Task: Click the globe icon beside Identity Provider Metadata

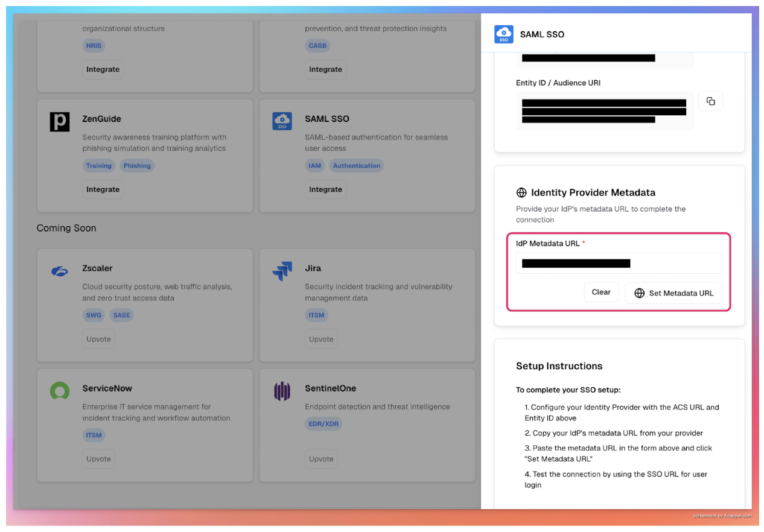Action: coord(521,193)
